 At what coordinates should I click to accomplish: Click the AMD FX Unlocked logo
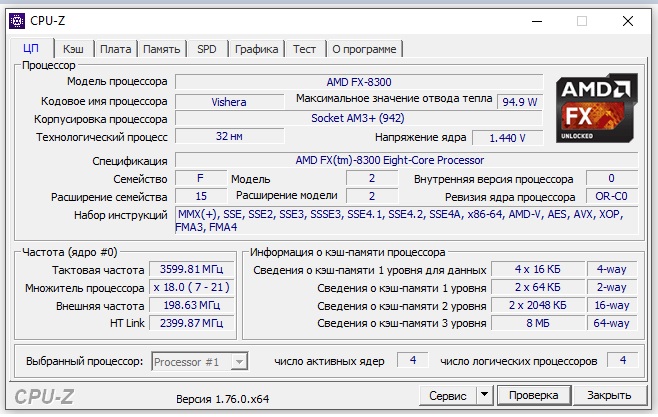tap(596, 108)
